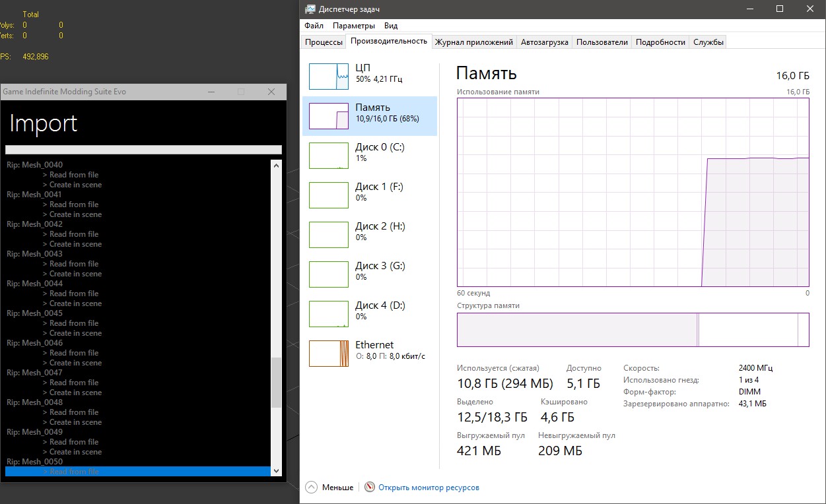Image resolution: width=826 pixels, height=504 pixels.
Task: Open Диск 1 (F:) performance graph
Action: 328,195
